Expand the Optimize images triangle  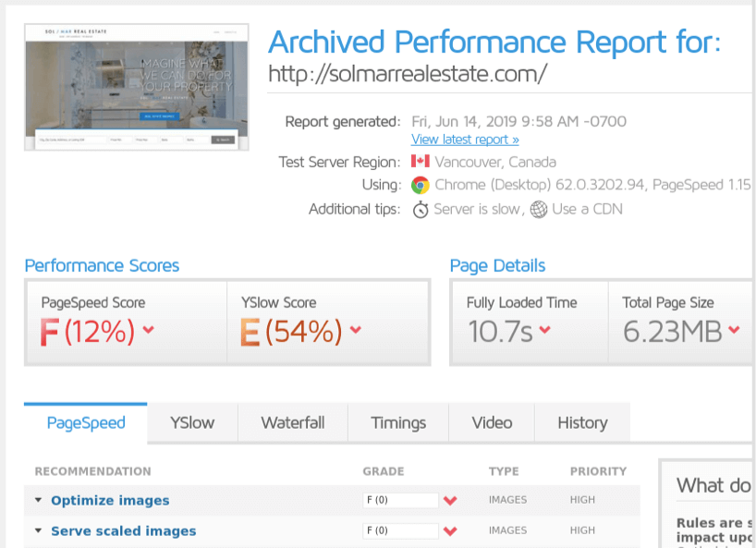coord(39,500)
